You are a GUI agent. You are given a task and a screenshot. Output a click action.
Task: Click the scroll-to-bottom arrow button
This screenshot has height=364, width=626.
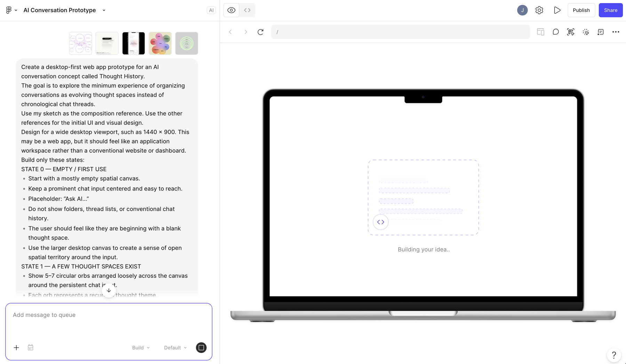[x=109, y=290]
